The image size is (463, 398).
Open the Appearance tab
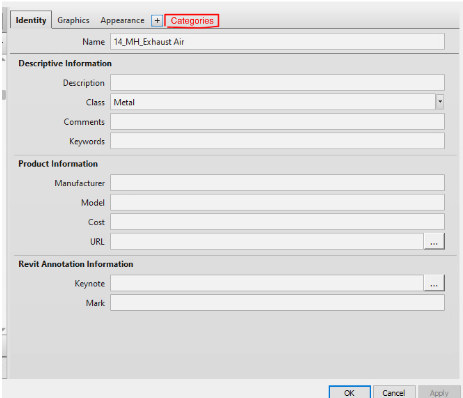coord(122,20)
